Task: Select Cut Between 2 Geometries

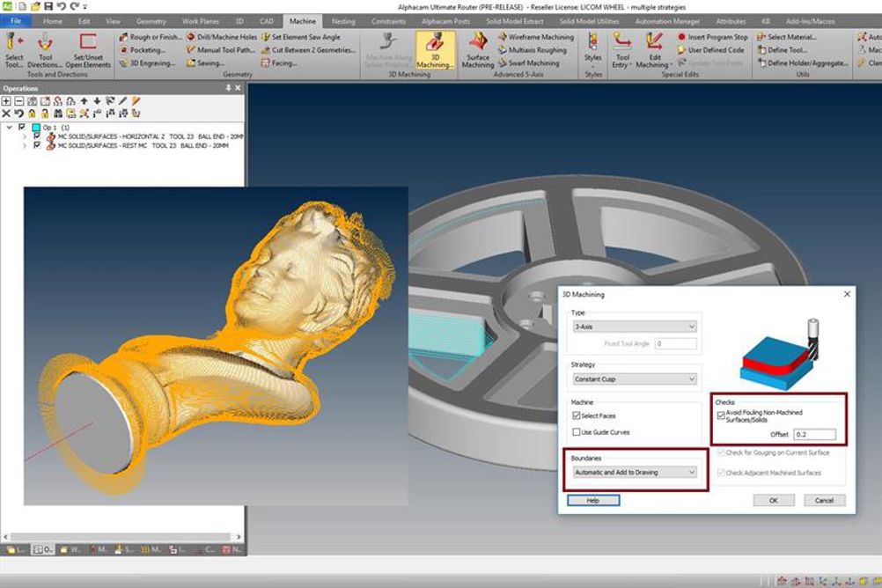Action: (x=308, y=50)
